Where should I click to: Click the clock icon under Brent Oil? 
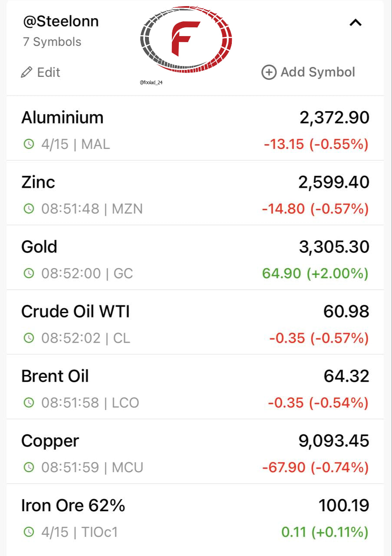click(x=29, y=403)
